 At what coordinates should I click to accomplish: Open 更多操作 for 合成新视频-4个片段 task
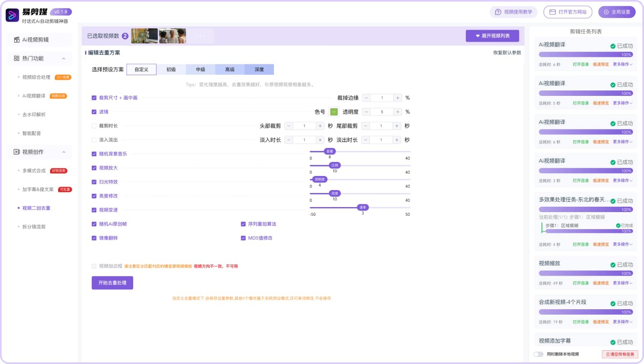[x=622, y=322]
